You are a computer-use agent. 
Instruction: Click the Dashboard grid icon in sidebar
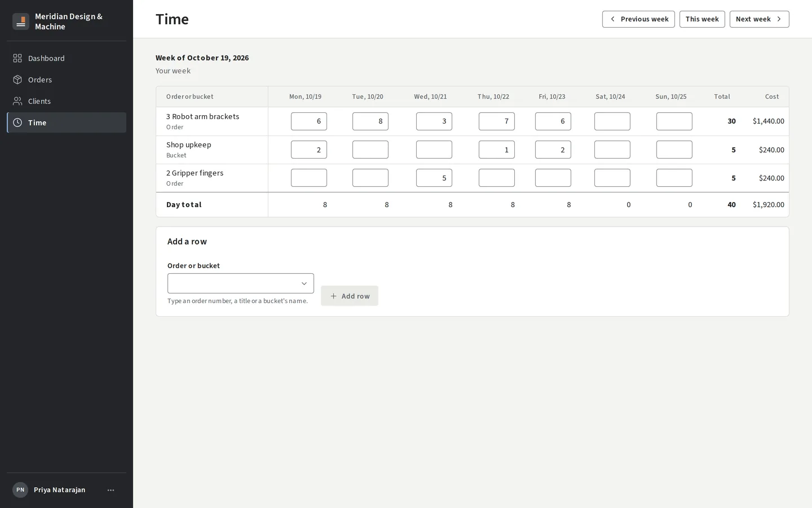pos(17,58)
